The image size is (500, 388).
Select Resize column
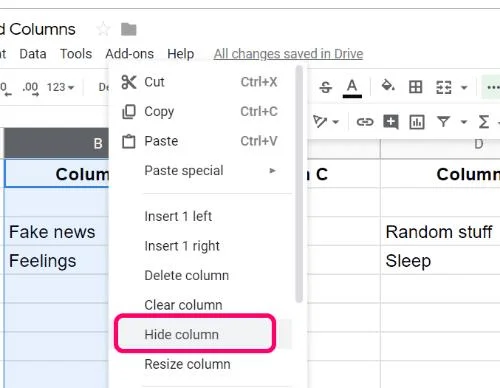201,364
